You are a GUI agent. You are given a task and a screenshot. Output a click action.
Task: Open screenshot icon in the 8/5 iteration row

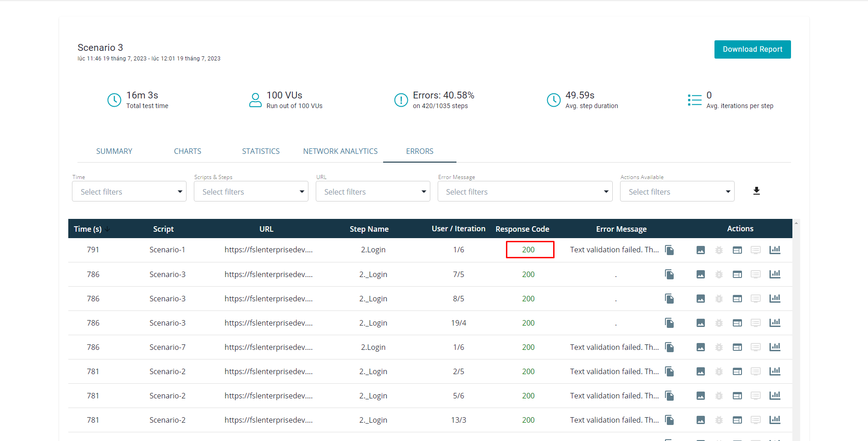point(700,299)
